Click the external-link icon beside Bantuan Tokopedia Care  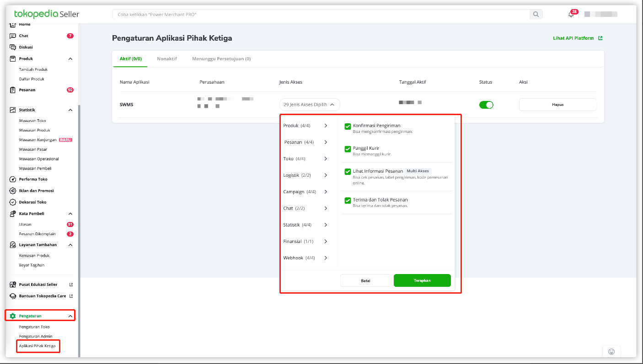click(x=71, y=296)
